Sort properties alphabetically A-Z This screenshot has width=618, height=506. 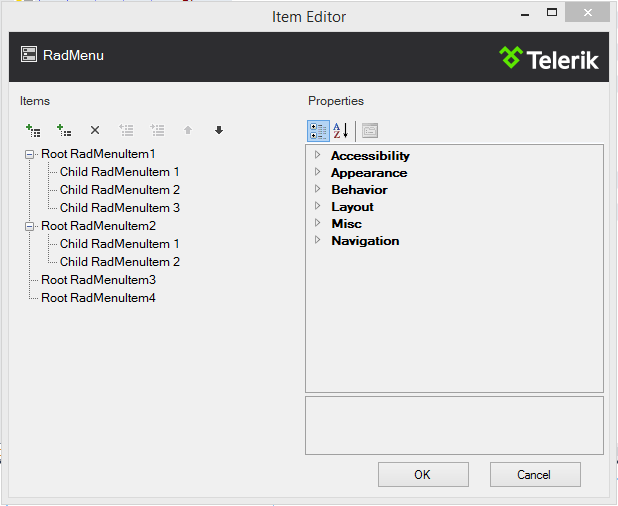click(x=341, y=131)
